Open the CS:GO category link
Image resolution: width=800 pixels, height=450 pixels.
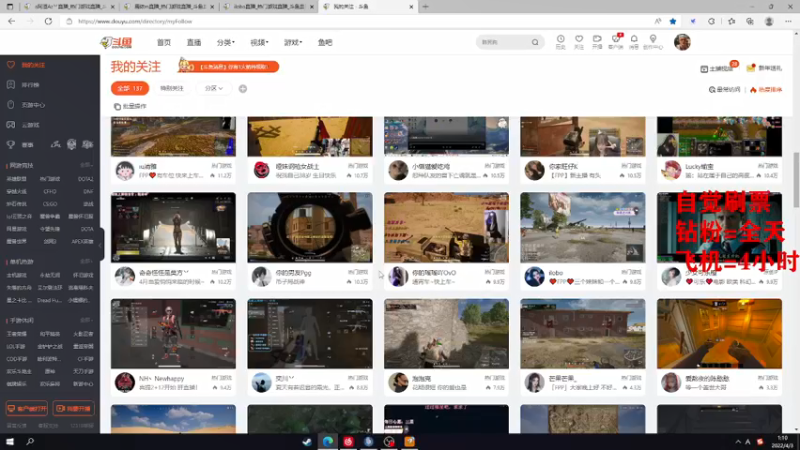pos(50,204)
